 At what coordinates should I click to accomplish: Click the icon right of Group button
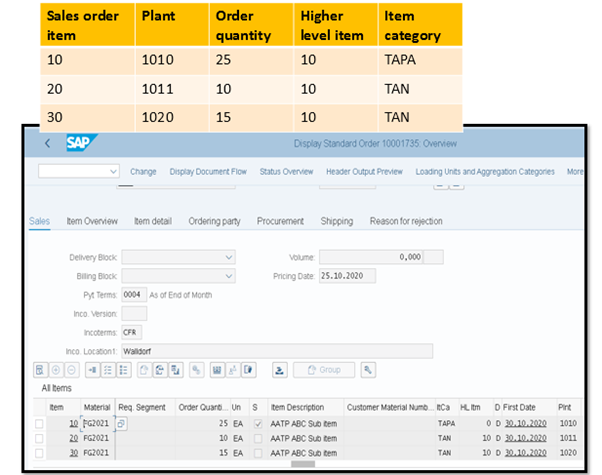click(x=369, y=370)
